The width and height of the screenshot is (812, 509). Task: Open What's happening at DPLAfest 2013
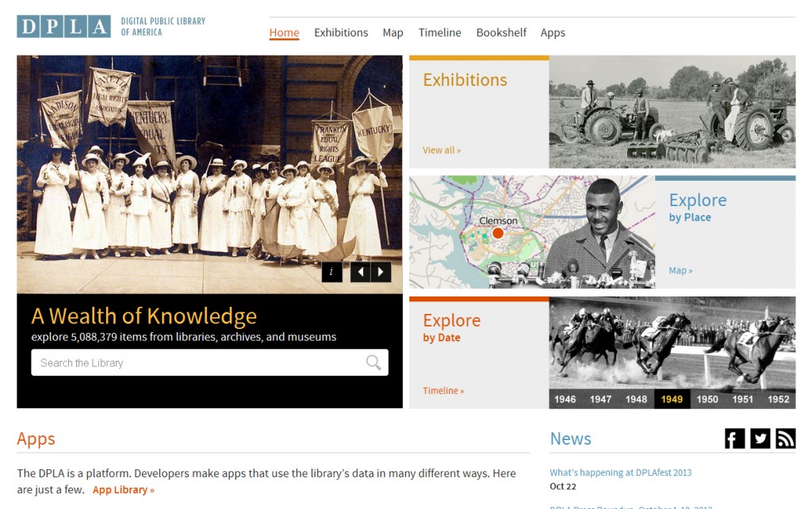[x=620, y=473]
